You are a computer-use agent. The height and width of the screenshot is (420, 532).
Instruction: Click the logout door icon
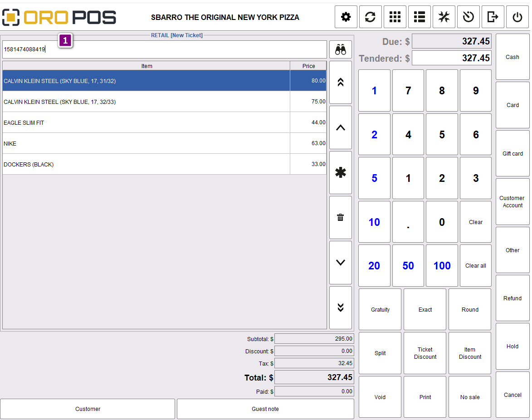[493, 17]
